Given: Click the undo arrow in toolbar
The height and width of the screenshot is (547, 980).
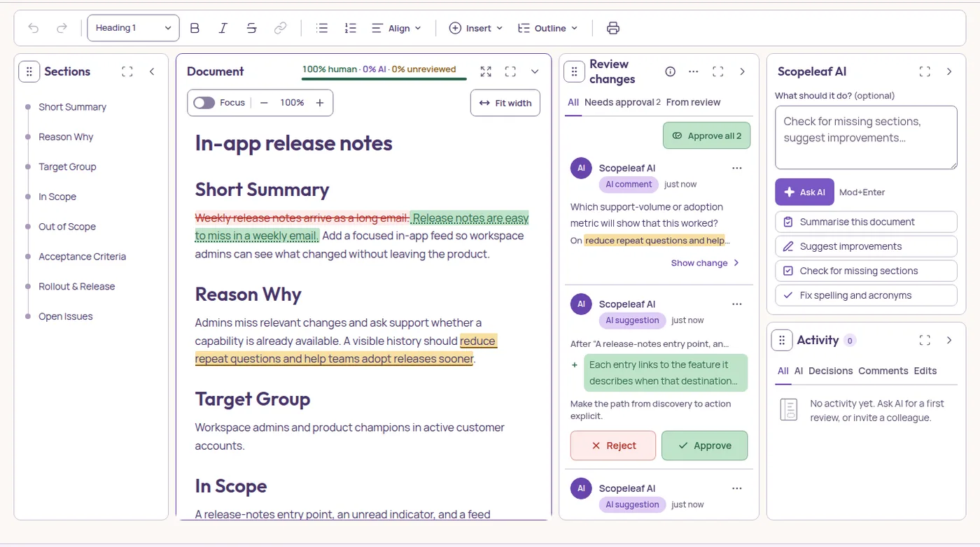Looking at the screenshot, I should coord(34,28).
